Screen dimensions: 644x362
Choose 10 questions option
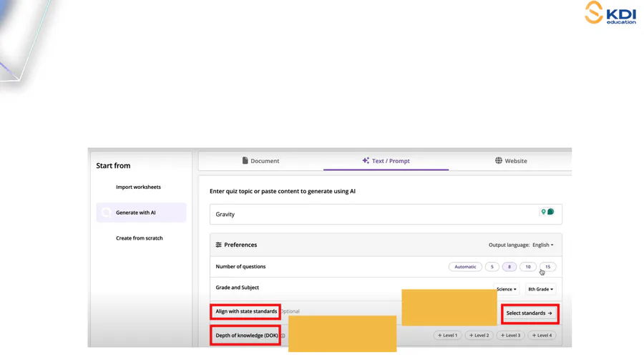pyautogui.click(x=528, y=267)
